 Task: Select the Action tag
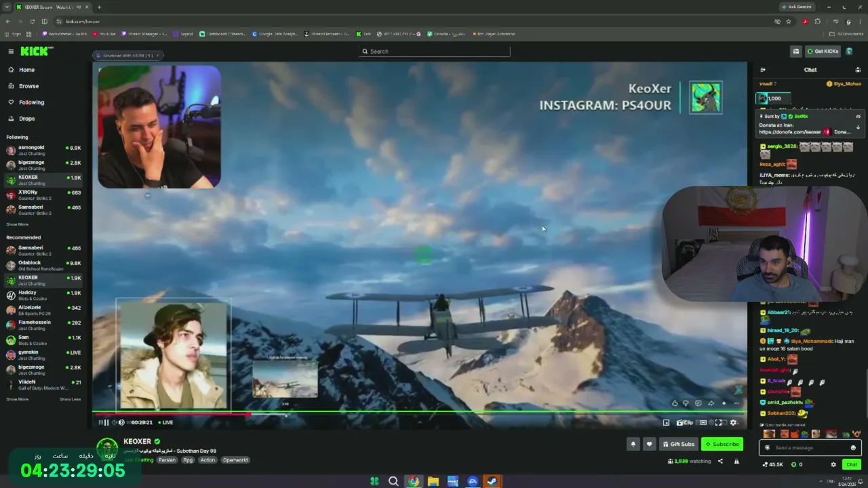pyautogui.click(x=208, y=460)
